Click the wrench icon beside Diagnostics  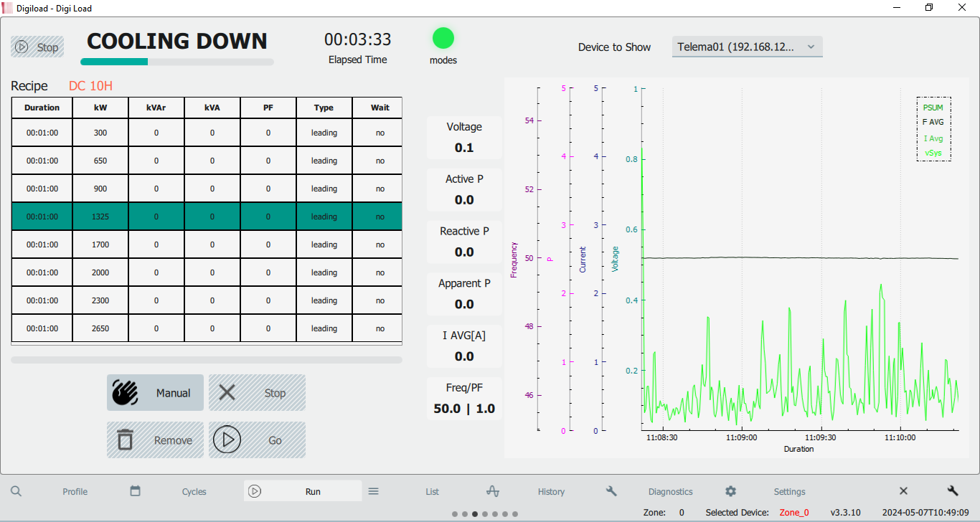point(611,491)
